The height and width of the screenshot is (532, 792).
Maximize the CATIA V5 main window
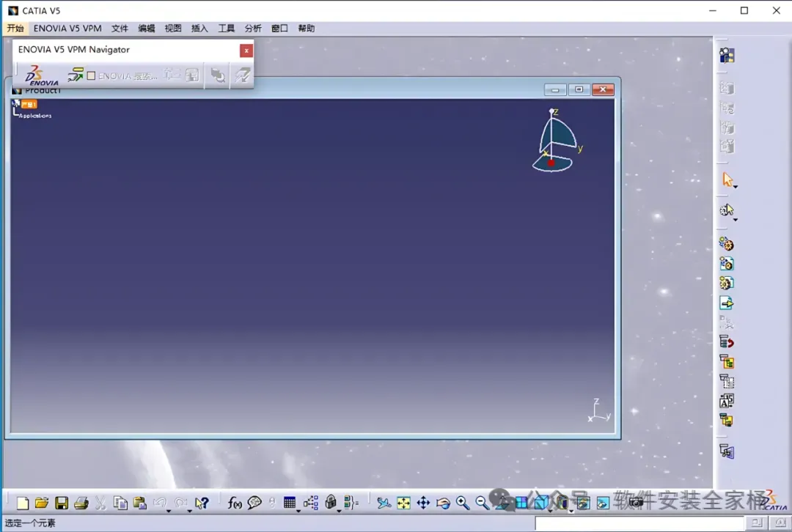[x=744, y=10]
